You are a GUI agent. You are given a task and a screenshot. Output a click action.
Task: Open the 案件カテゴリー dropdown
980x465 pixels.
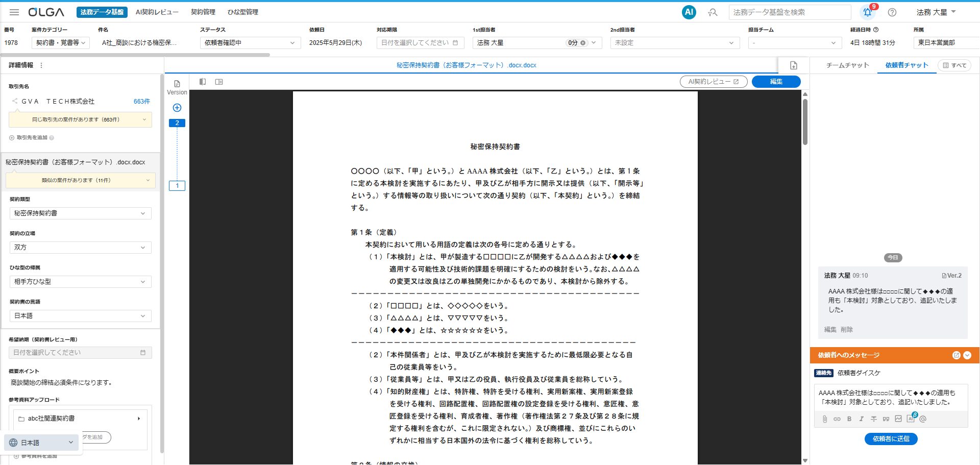(x=61, y=43)
